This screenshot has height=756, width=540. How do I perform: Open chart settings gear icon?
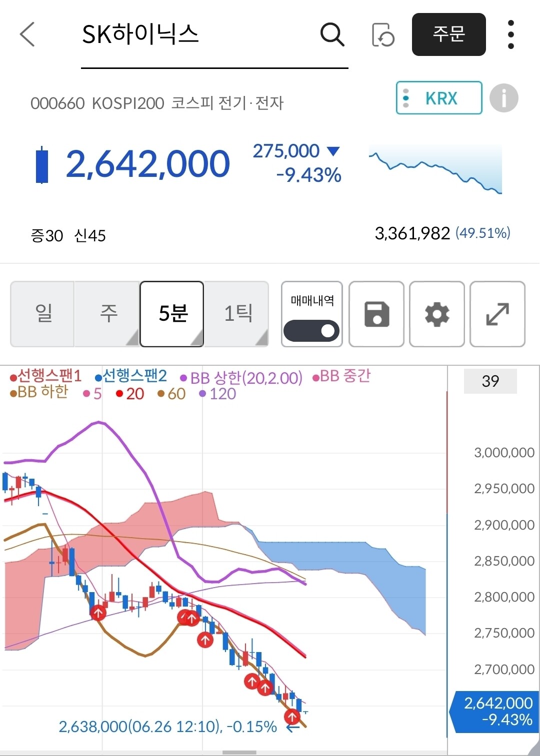click(437, 314)
